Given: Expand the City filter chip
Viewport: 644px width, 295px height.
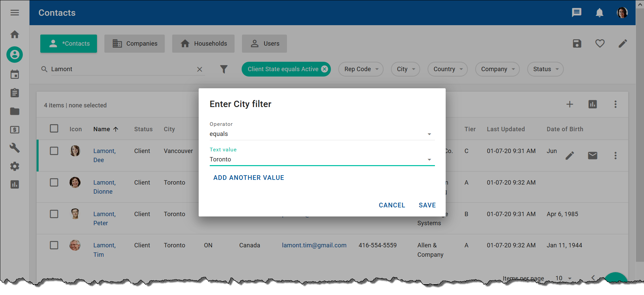Looking at the screenshot, I should (x=405, y=69).
